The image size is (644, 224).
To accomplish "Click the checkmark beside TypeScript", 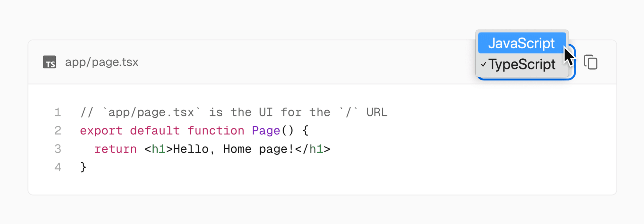I will click(483, 64).
